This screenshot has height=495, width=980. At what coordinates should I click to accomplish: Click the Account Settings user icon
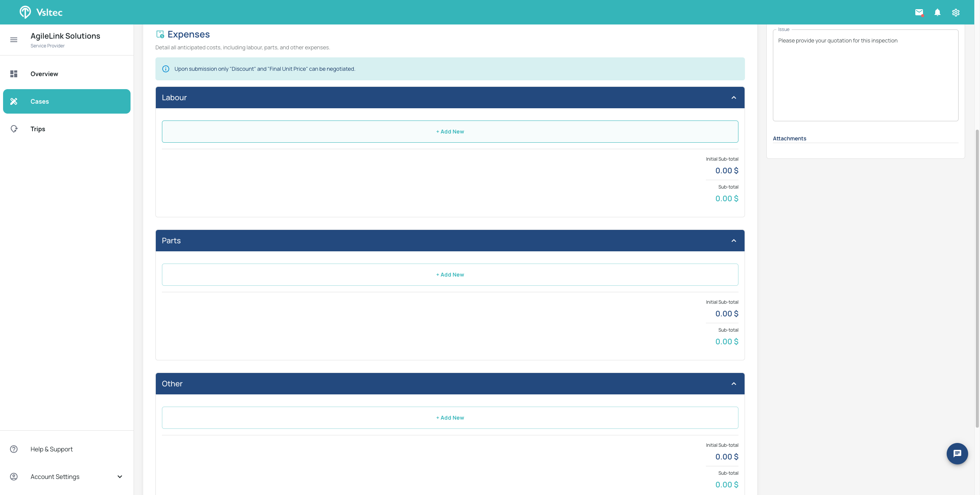(x=14, y=477)
